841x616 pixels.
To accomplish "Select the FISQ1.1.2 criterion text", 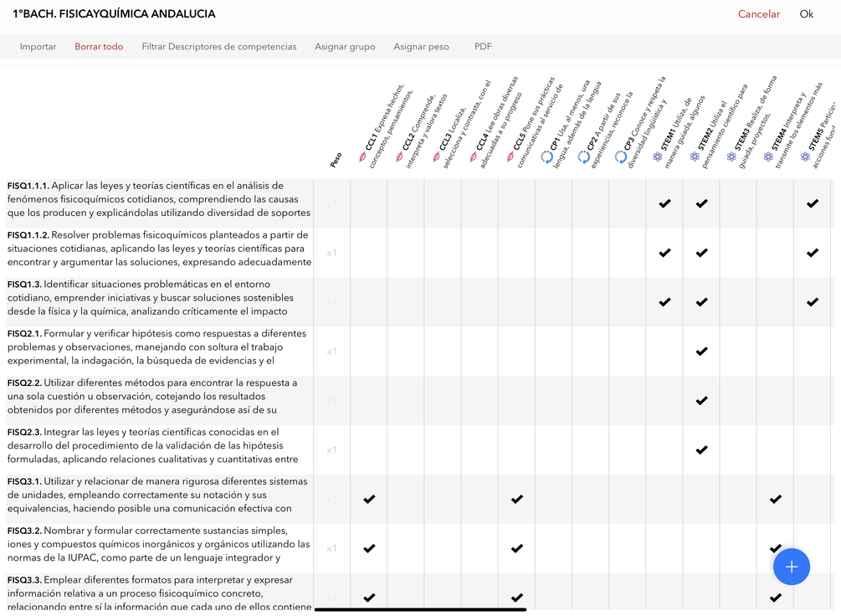I will pos(159,249).
